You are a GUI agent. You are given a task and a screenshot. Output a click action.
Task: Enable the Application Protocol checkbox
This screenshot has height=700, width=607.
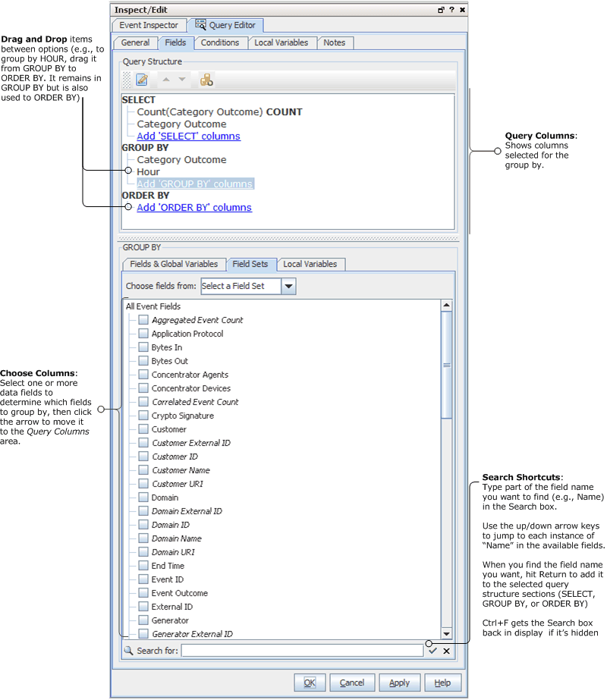143,334
